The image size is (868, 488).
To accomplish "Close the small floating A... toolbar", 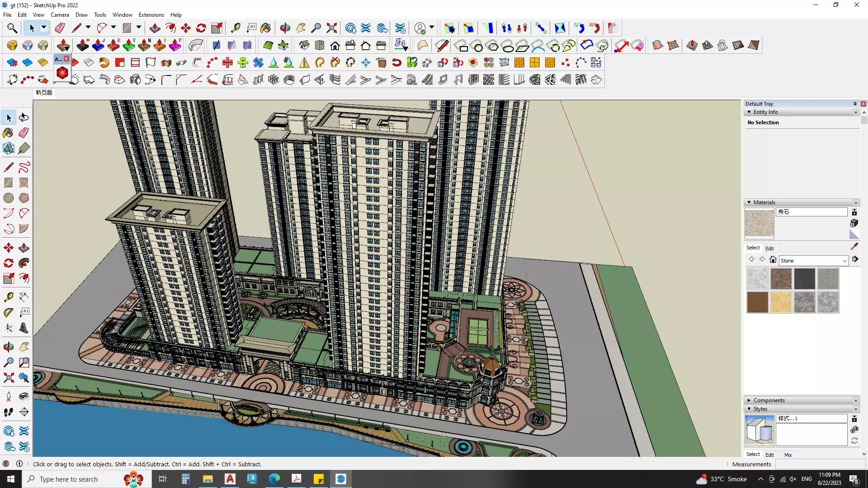I will 66,59.
